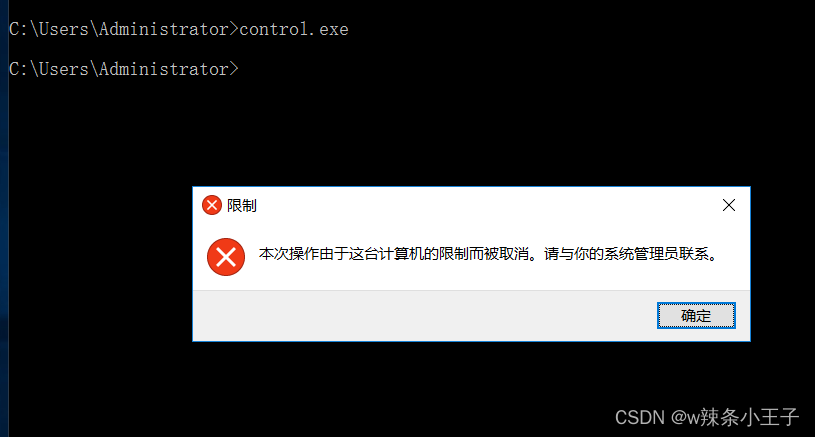Click the CSDN watermark text
This screenshot has width=815, height=437.
click(640, 417)
